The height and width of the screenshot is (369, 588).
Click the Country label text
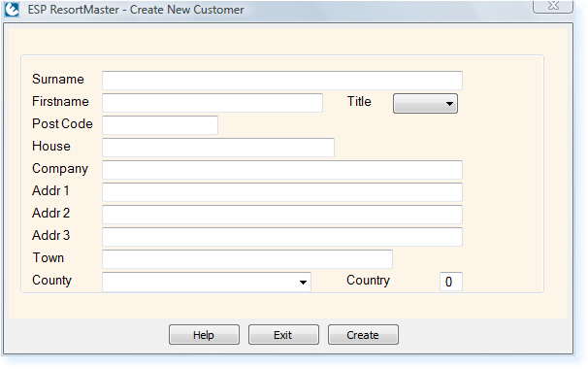coord(368,281)
